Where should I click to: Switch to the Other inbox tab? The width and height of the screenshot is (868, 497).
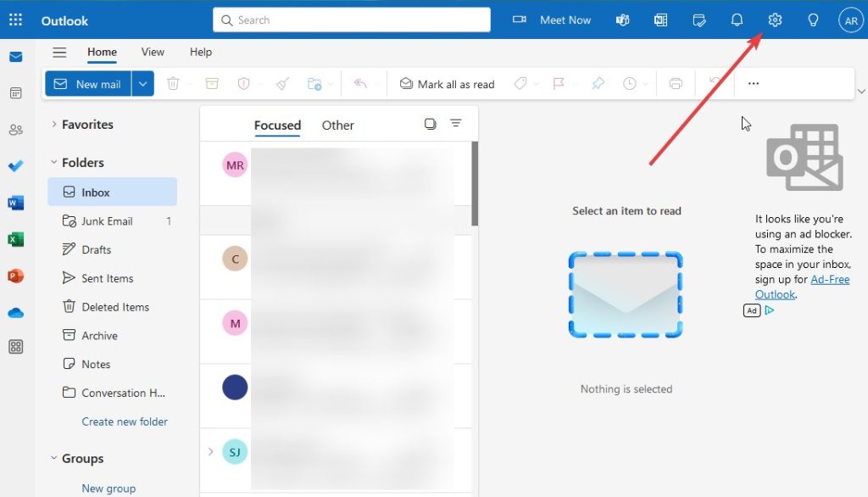coord(337,125)
